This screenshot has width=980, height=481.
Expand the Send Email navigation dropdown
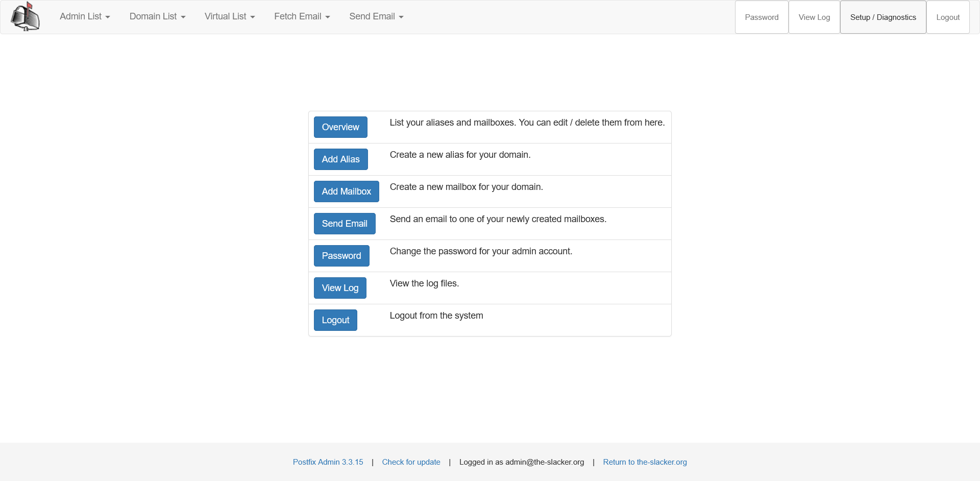(x=376, y=16)
